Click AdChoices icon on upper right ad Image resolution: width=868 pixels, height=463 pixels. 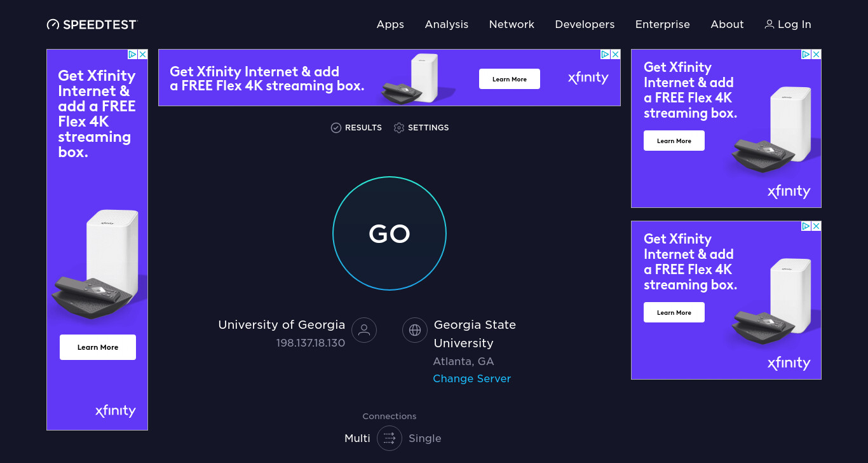coord(806,55)
